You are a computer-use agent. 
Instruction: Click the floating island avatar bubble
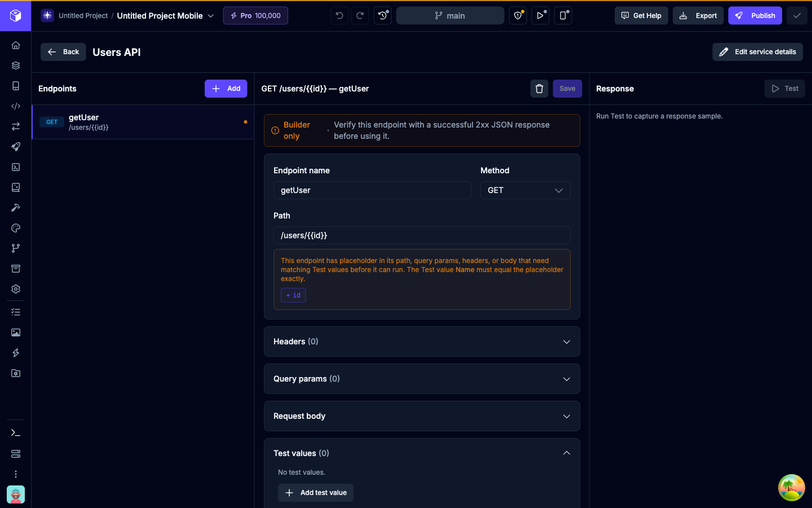(x=792, y=488)
